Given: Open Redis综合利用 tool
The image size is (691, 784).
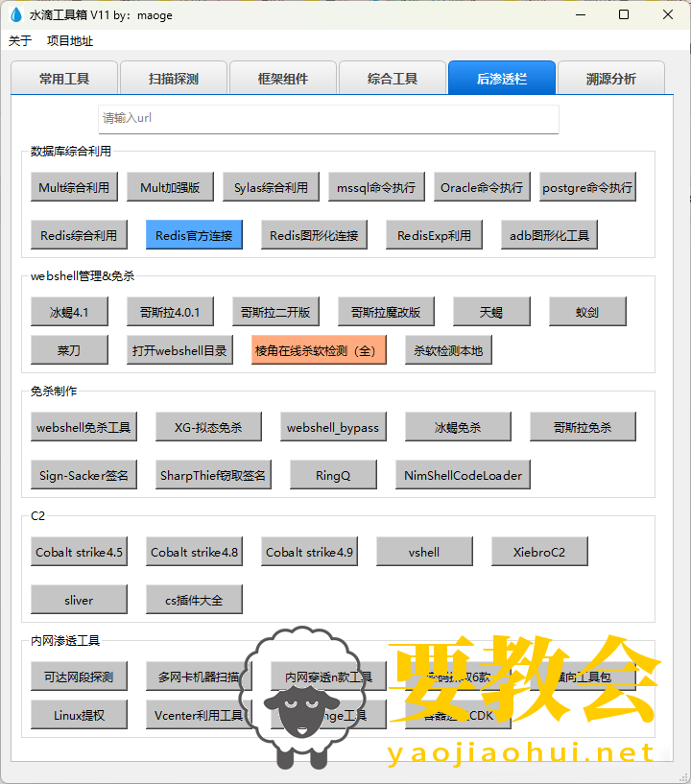Looking at the screenshot, I should 79,235.
